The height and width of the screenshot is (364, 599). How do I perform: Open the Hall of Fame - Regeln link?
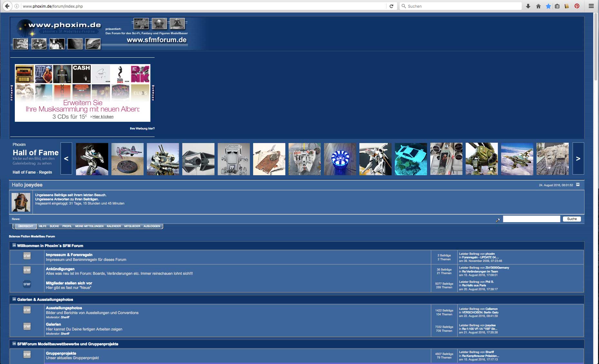coord(32,172)
